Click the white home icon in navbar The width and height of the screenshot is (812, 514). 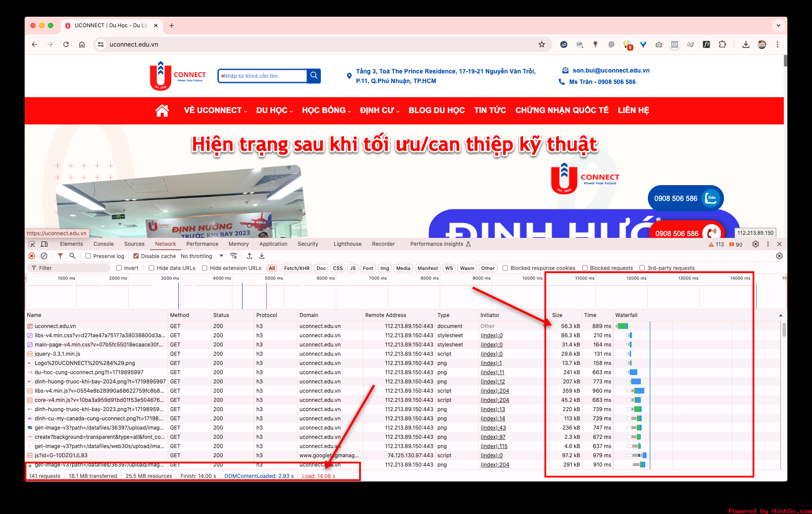click(162, 110)
